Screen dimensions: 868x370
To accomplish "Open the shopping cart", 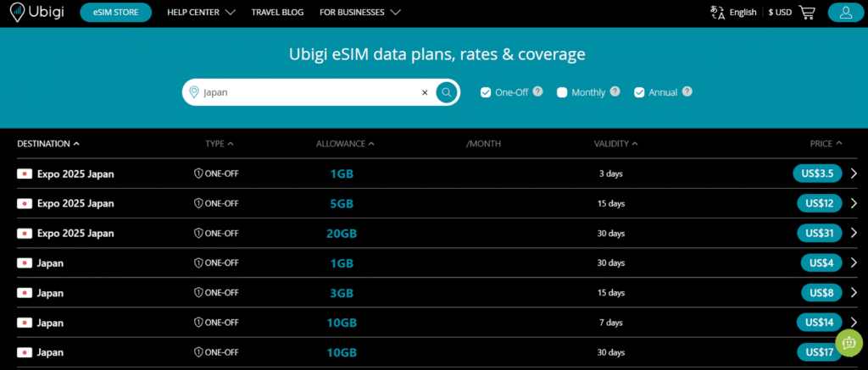I will coord(807,12).
